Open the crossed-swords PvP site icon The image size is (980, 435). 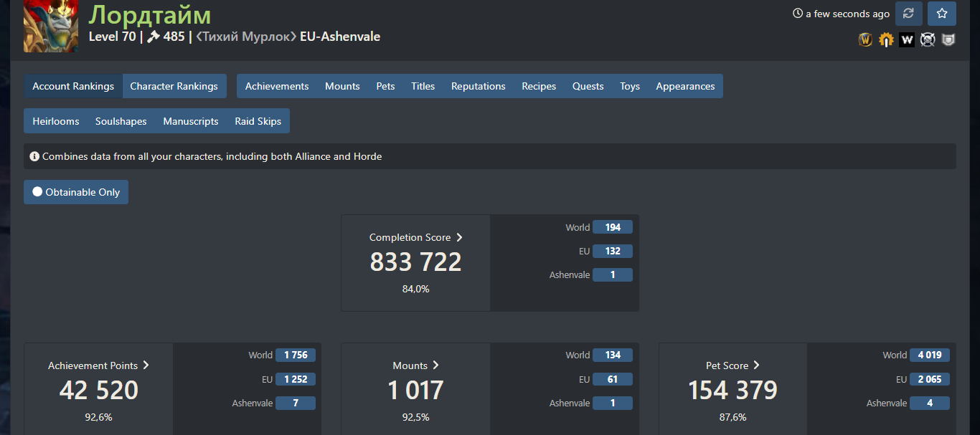(928, 40)
